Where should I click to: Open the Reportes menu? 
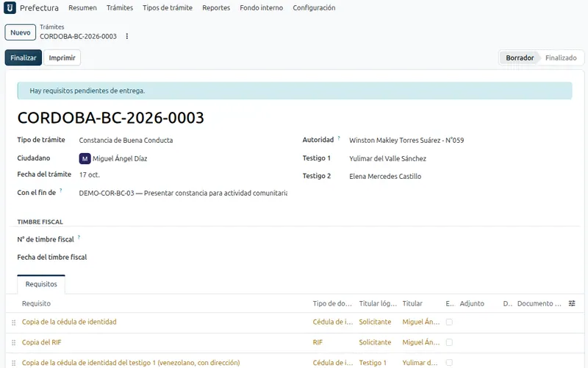click(x=216, y=7)
